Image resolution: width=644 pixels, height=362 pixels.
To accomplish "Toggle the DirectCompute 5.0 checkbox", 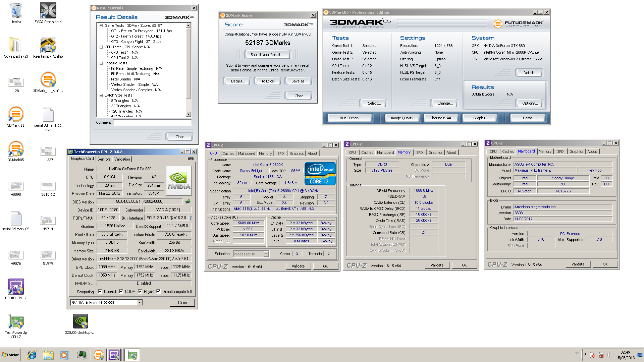I will 158,292.
